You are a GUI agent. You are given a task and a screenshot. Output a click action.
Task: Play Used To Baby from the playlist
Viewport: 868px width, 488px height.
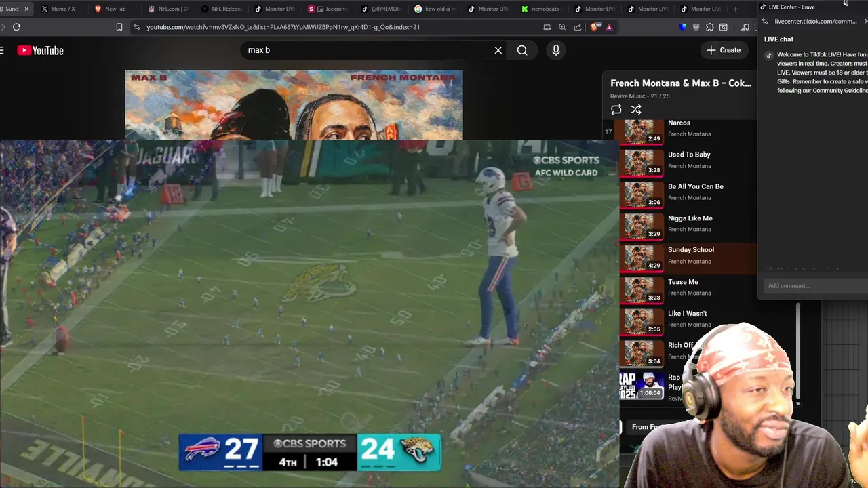[688, 162]
